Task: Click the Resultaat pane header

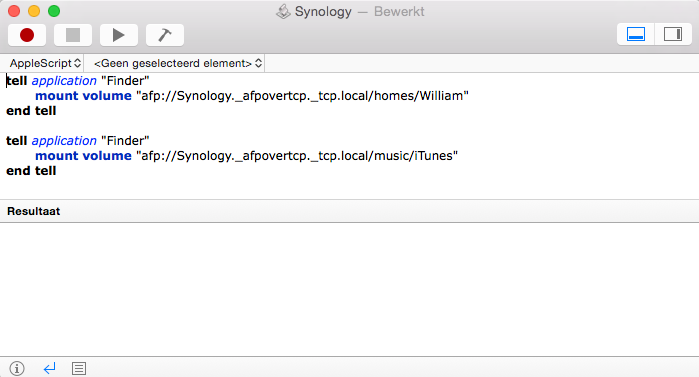Action: 350,211
